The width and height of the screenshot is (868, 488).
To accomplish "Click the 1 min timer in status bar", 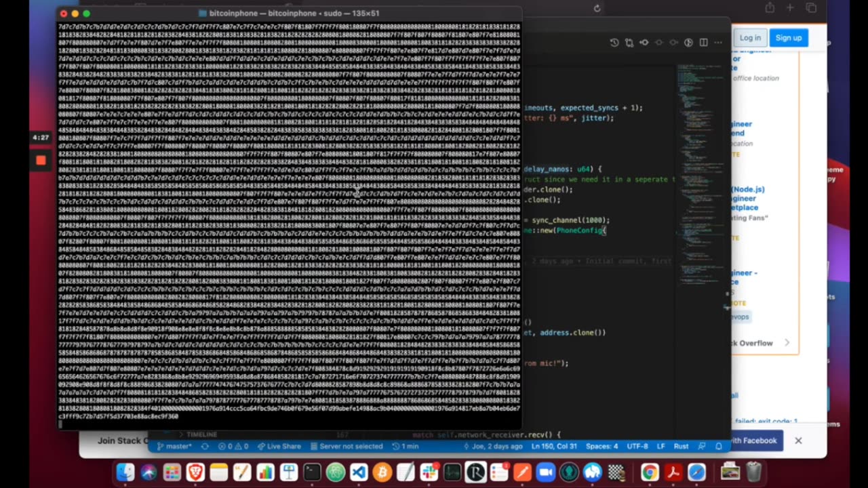I will [405, 447].
